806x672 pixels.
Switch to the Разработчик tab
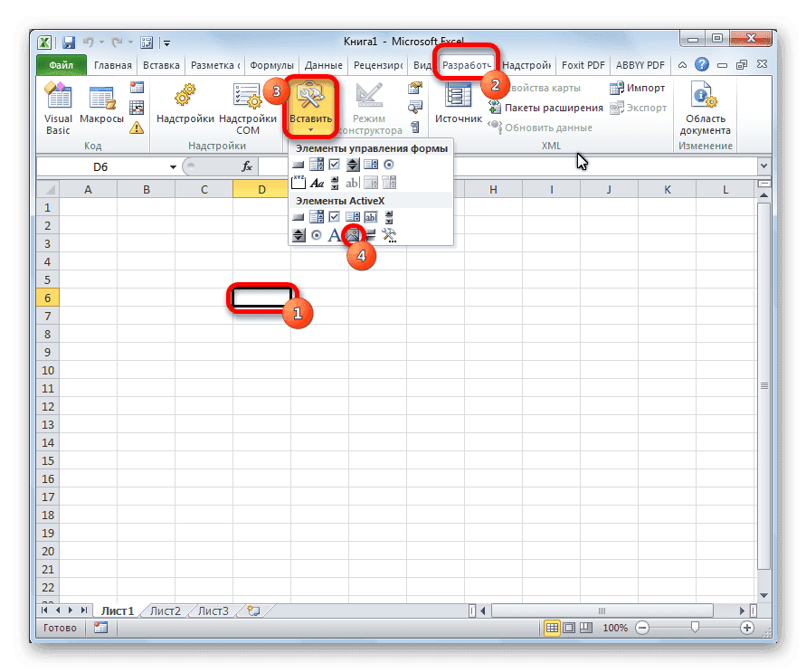tap(463, 64)
